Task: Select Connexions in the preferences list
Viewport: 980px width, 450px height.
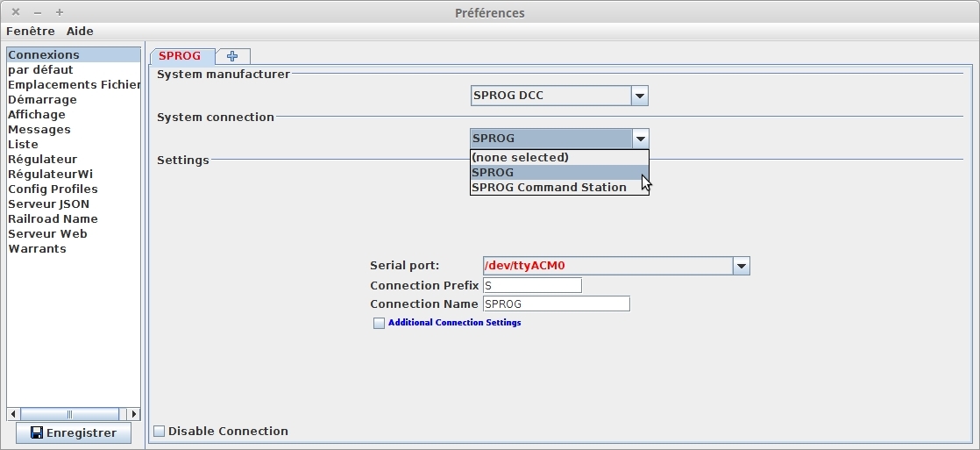Action: (x=73, y=55)
